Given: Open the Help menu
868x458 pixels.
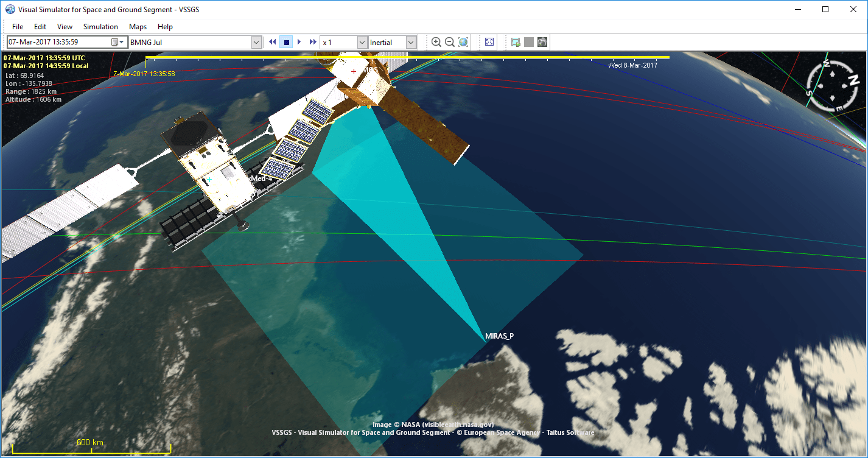Looking at the screenshot, I should coord(165,27).
